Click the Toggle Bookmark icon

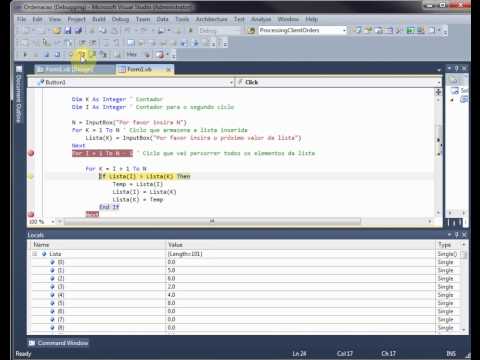(x=131, y=43)
